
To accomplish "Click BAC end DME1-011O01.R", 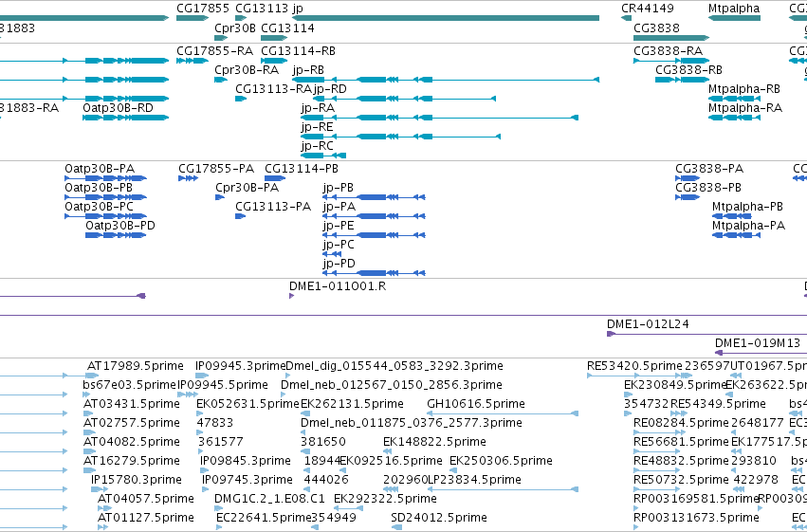I will point(338,286).
